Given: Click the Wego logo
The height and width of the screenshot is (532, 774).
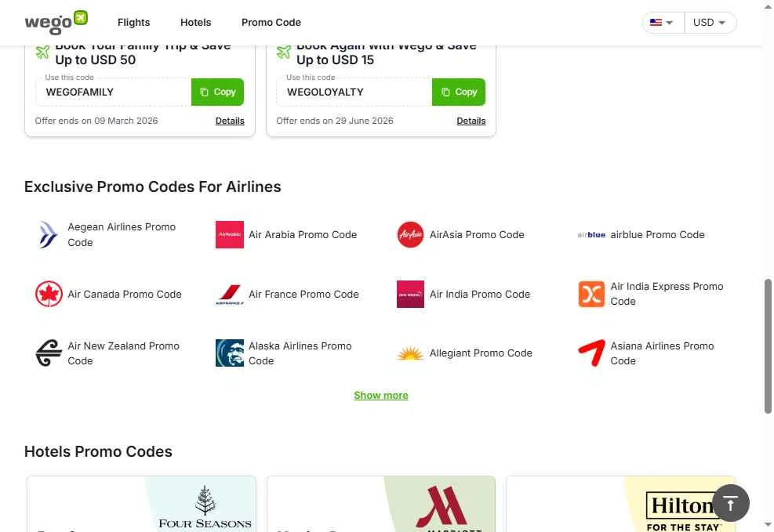Looking at the screenshot, I should (x=56, y=23).
